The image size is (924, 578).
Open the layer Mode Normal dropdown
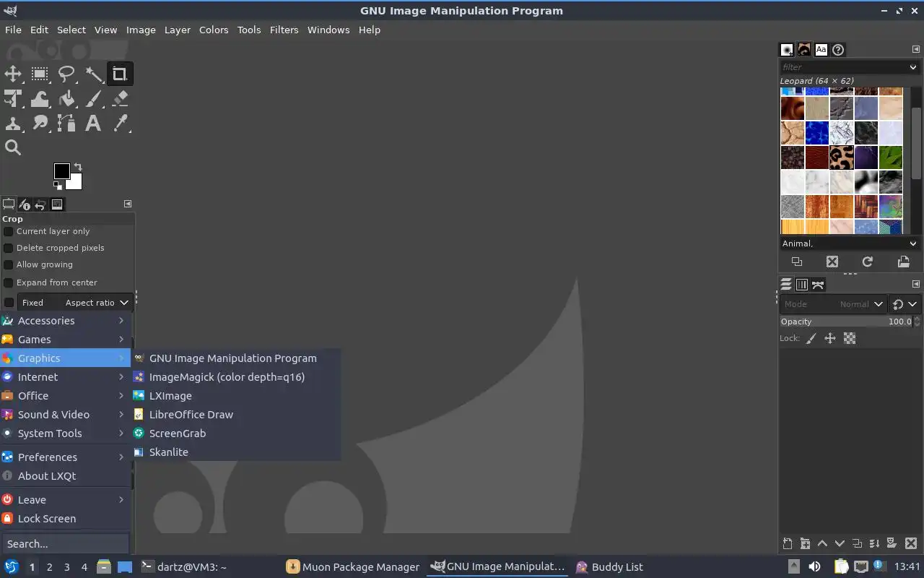pos(833,304)
